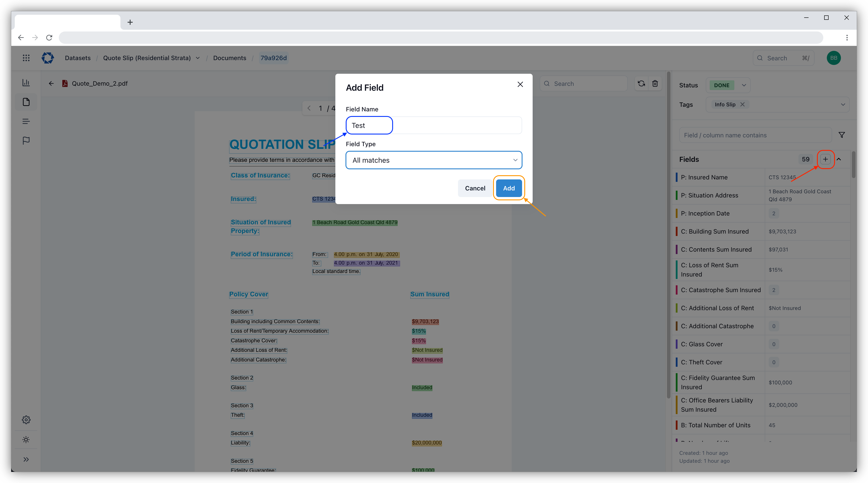Open the analytics chart sidebar icon
The width and height of the screenshot is (868, 483).
point(26,83)
